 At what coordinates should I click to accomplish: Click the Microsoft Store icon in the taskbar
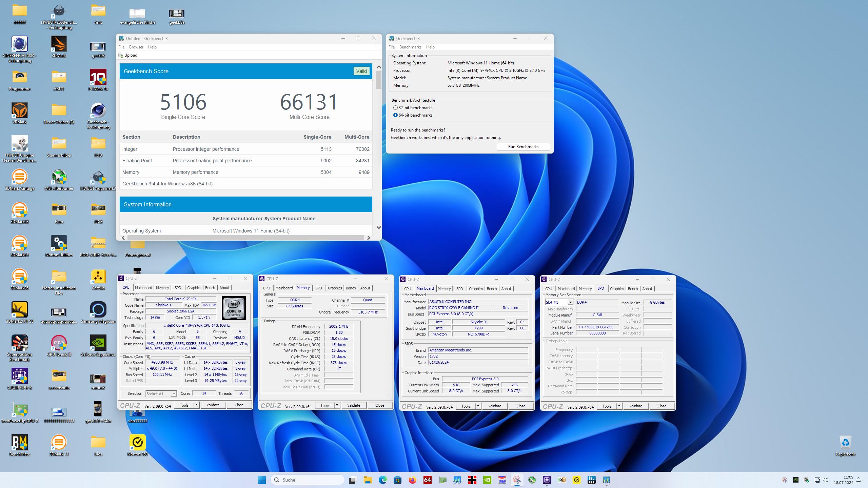pyautogui.click(x=397, y=480)
